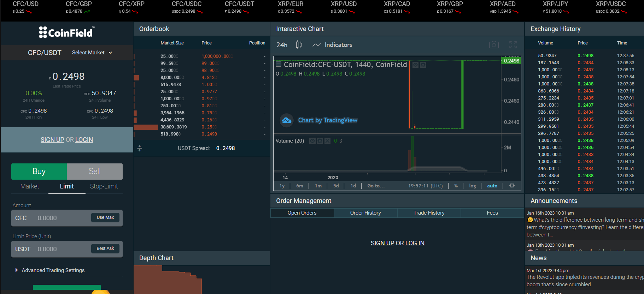Focus the CFC Amount input field
The width and height of the screenshot is (644, 294).
(67, 218)
